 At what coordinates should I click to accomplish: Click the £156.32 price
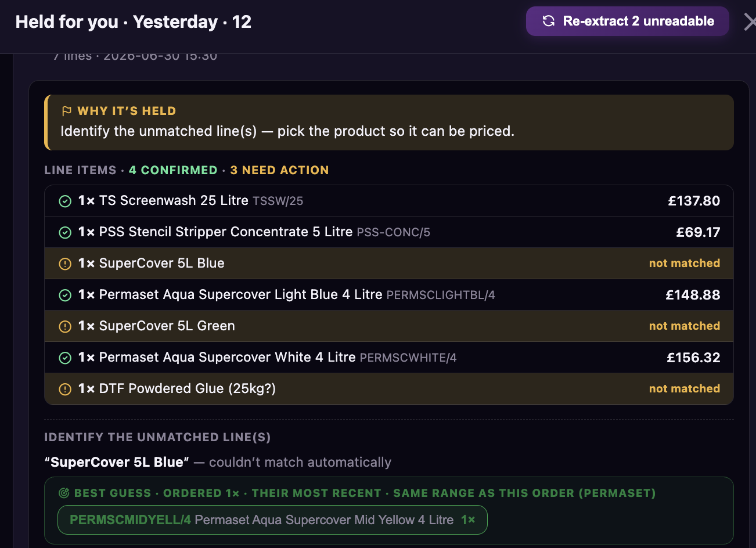[x=693, y=358]
